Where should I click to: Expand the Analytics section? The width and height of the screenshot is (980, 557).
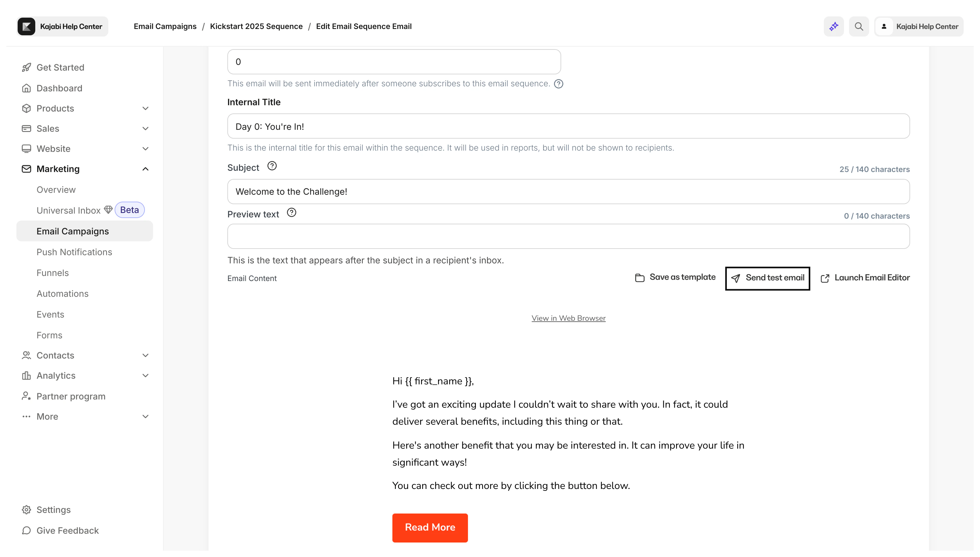[x=145, y=375]
